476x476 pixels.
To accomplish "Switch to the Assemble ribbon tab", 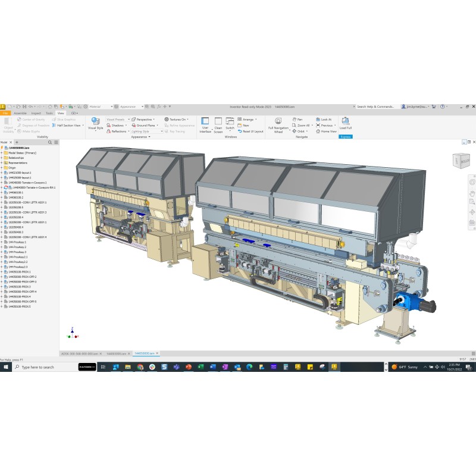I will coord(20,113).
